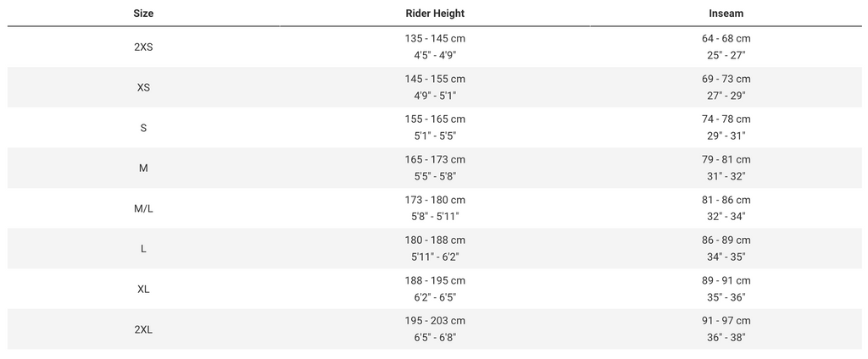Select the 36" - 38" inseam text
This screenshot has height=359, width=868.
pyautogui.click(x=726, y=338)
